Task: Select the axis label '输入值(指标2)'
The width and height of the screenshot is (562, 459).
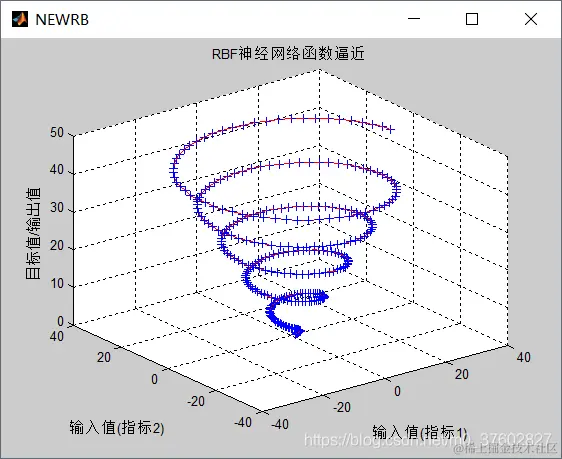Action: [x=117, y=427]
